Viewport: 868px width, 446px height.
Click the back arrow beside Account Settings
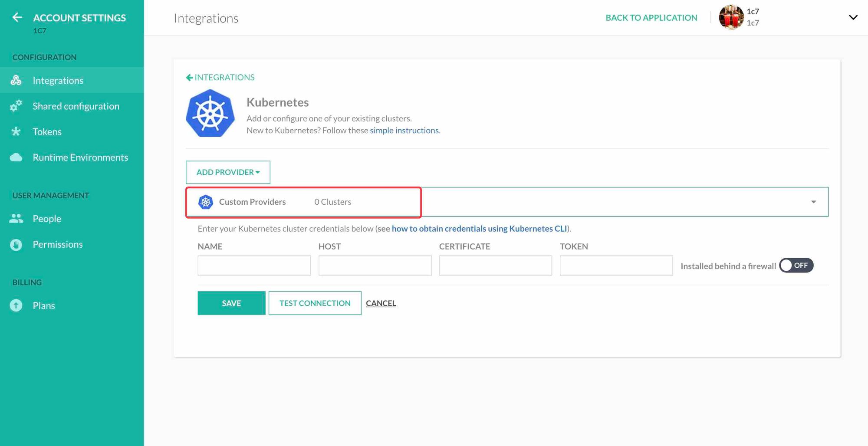[x=17, y=17]
